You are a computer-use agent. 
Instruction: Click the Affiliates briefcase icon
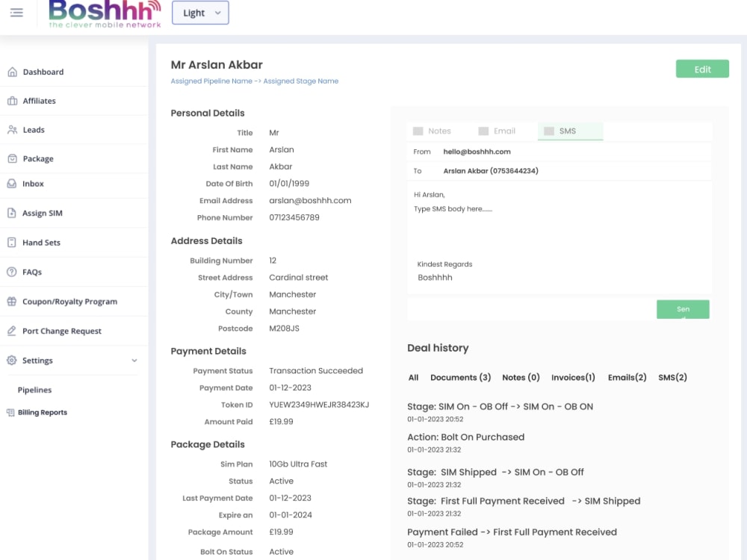point(13,101)
